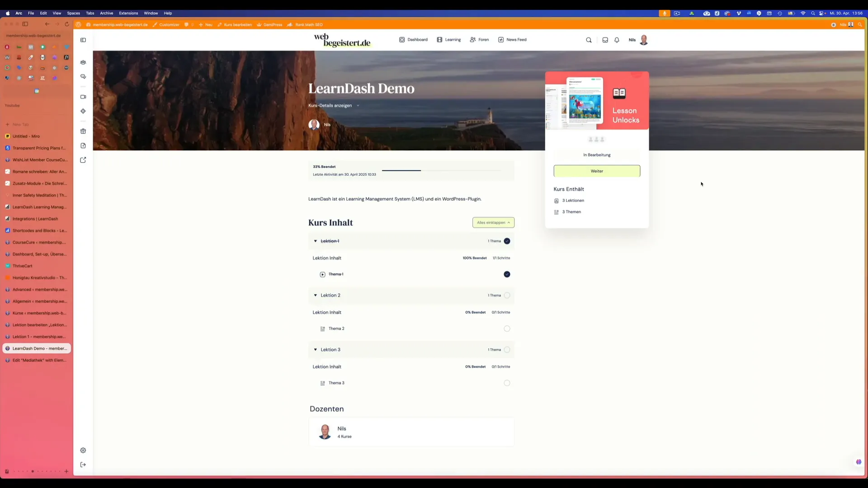The image size is (868, 488).
Task: Open the Spaces menu in macOS menu bar
Action: (73, 13)
